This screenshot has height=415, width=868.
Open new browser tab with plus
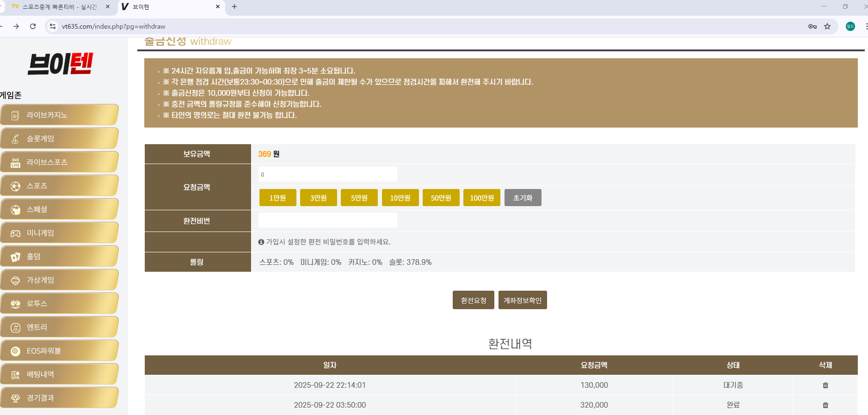tap(234, 6)
